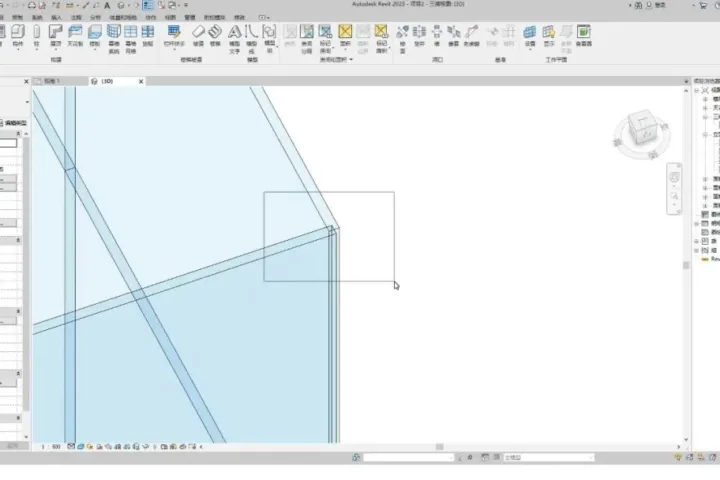Click the Text 'A' quick access icon
This screenshot has width=720, height=480.
107,6
